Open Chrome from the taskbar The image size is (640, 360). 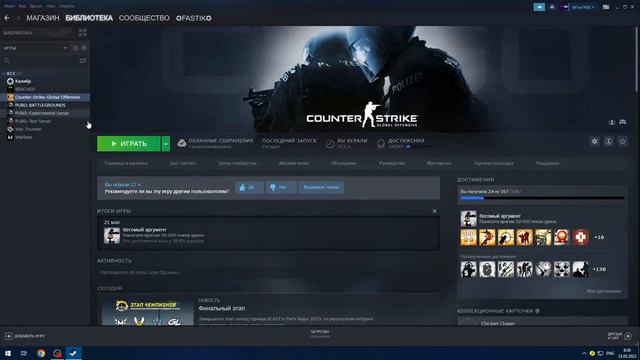[x=41, y=353]
